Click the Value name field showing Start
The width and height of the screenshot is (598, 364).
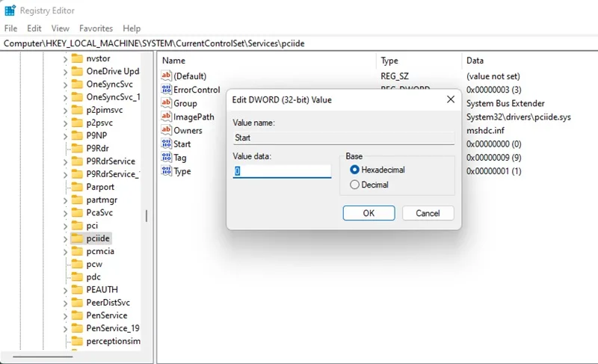344,138
